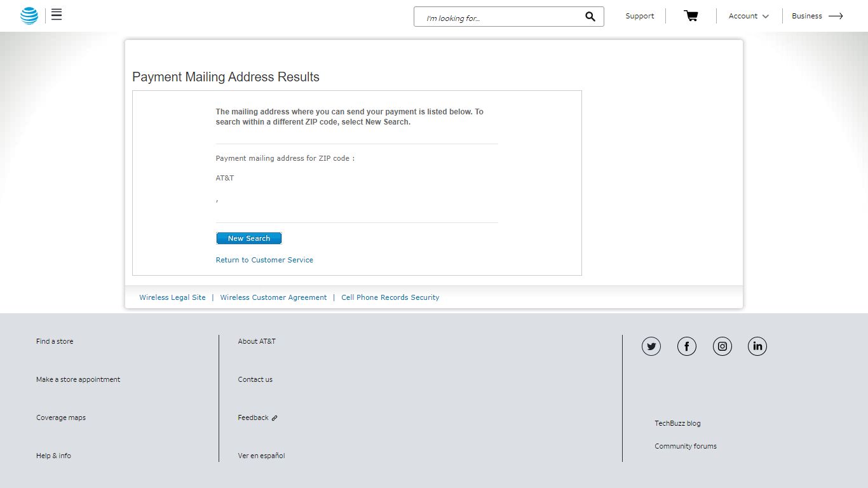The image size is (868, 488).
Task: Visit AT&T LinkedIn page icon
Action: click(x=757, y=346)
